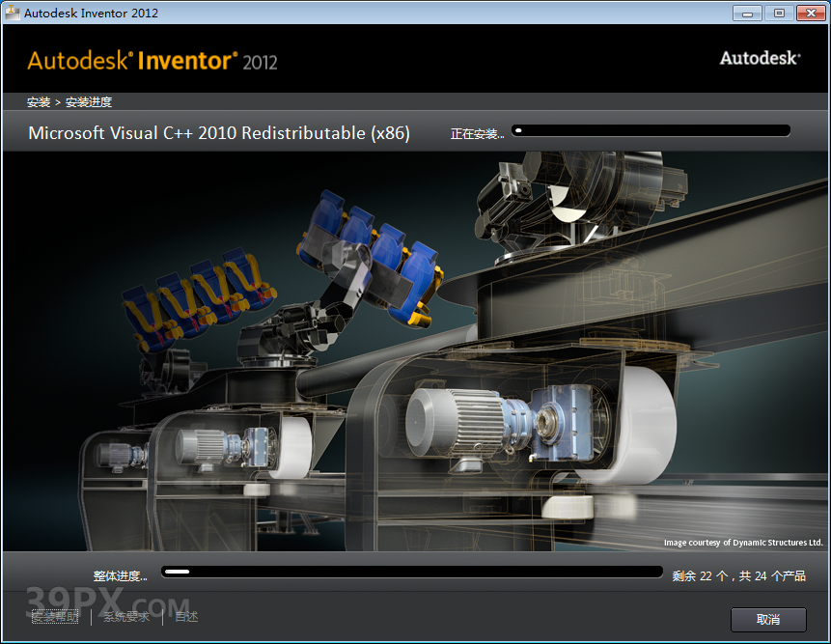This screenshot has height=644, width=831.
Task: Open the 系统要求 system requirements link
Action: pos(125,616)
